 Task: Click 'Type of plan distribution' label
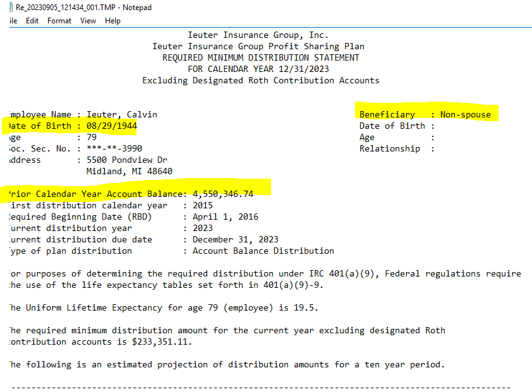pyautogui.click(x=71, y=251)
